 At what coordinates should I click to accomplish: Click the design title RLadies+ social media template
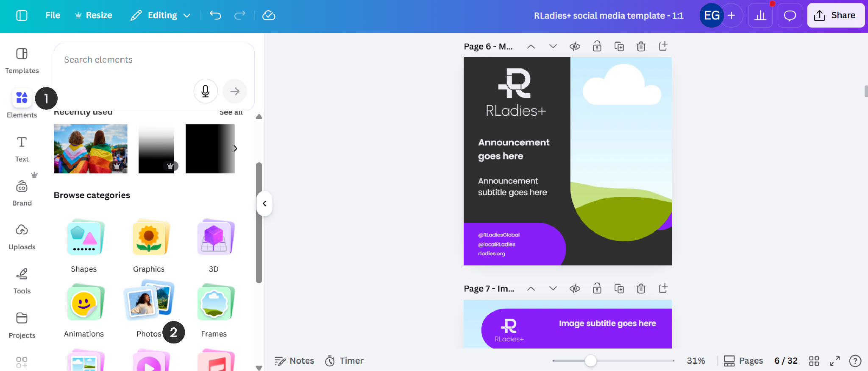coord(609,16)
